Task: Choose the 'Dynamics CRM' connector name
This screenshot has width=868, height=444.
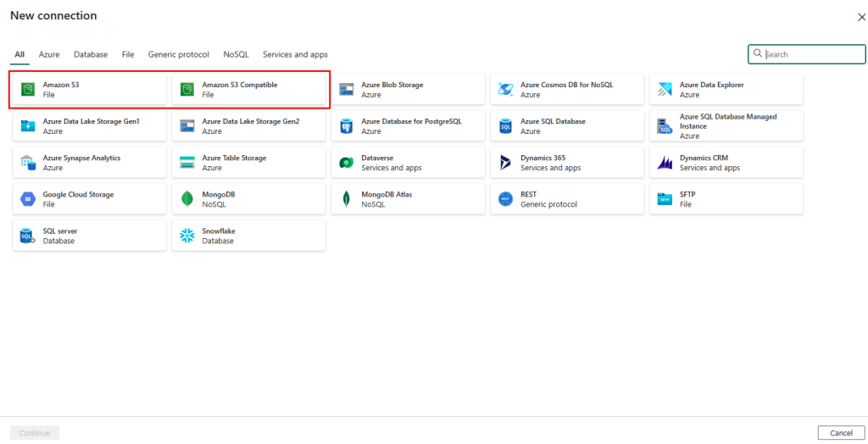Action: [x=704, y=158]
